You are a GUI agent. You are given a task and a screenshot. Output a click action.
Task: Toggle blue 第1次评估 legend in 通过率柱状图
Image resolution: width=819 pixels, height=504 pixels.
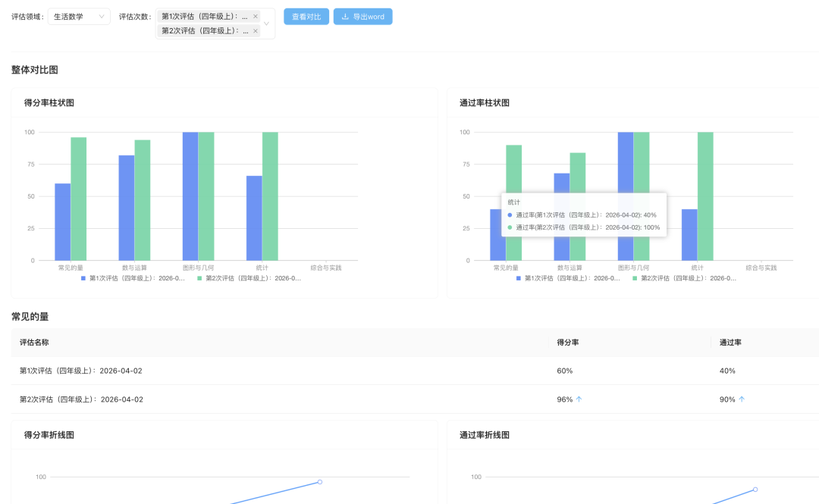pos(568,278)
